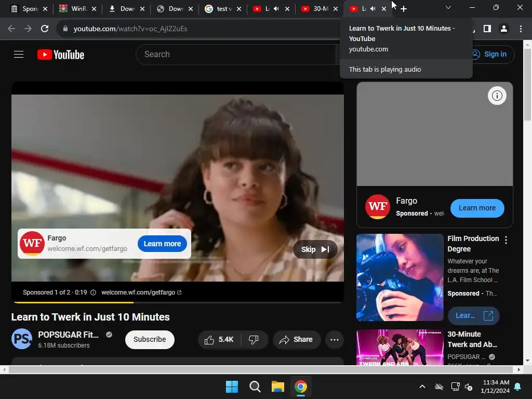Image resolution: width=532 pixels, height=399 pixels.
Task: Close the WinR tab
Action: tap(94, 9)
